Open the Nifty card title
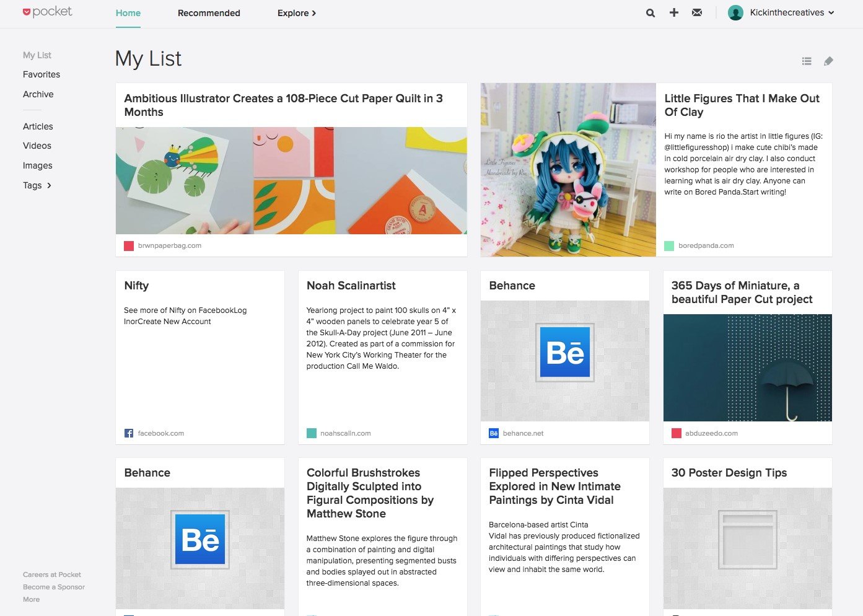The image size is (863, 616). coord(136,286)
